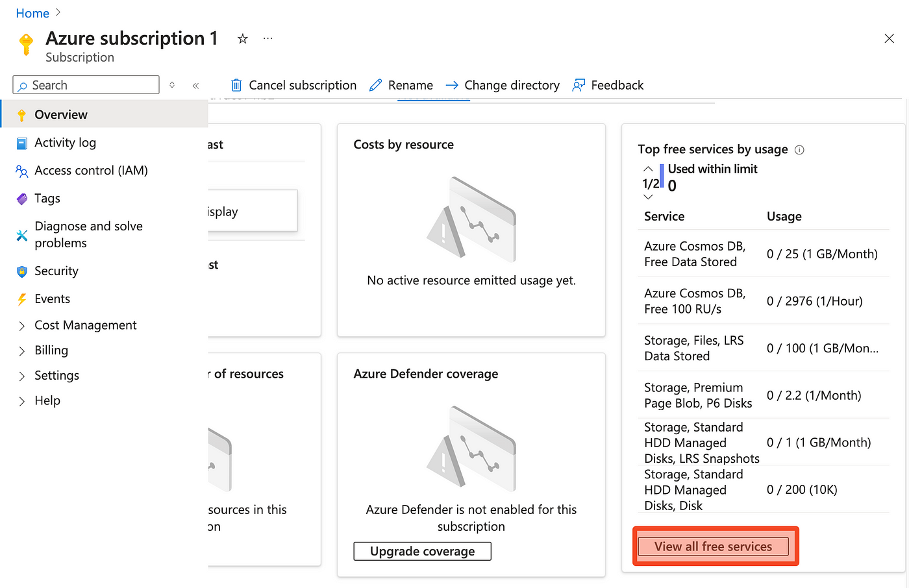Click the Rename command text
This screenshot has height=588, width=909.
[410, 85]
